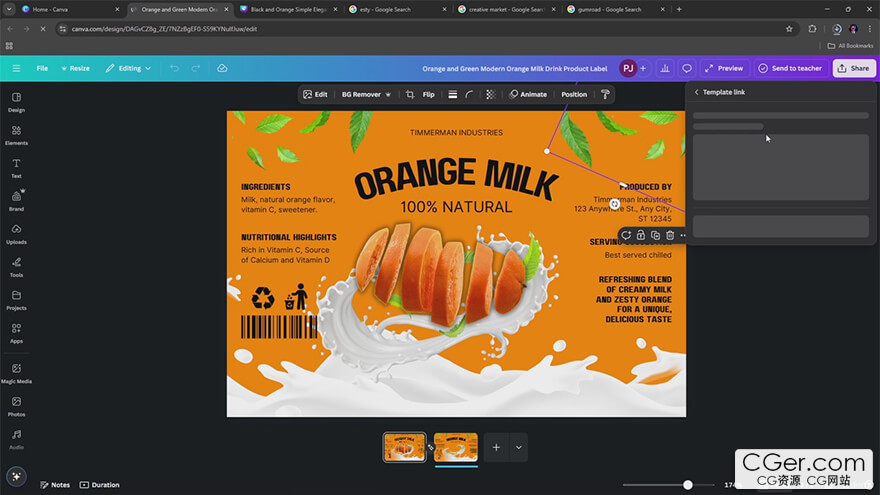Open the hamburger main menu
The width and height of the screenshot is (880, 495).
16,68
